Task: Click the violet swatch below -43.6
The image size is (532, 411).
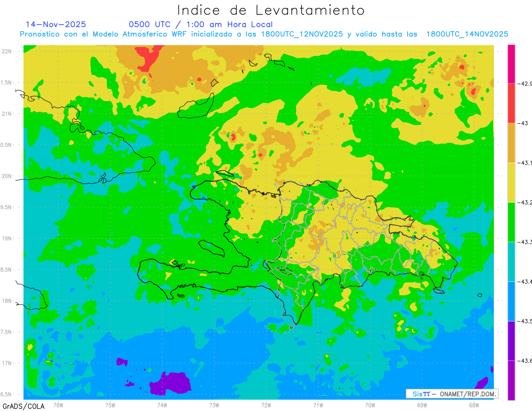Action: pyautogui.click(x=511, y=380)
